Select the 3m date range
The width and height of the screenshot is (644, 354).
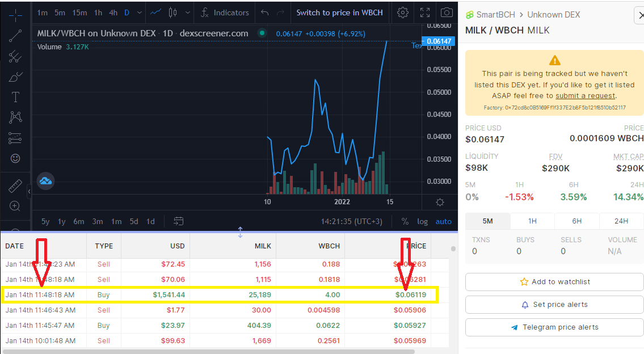98,221
